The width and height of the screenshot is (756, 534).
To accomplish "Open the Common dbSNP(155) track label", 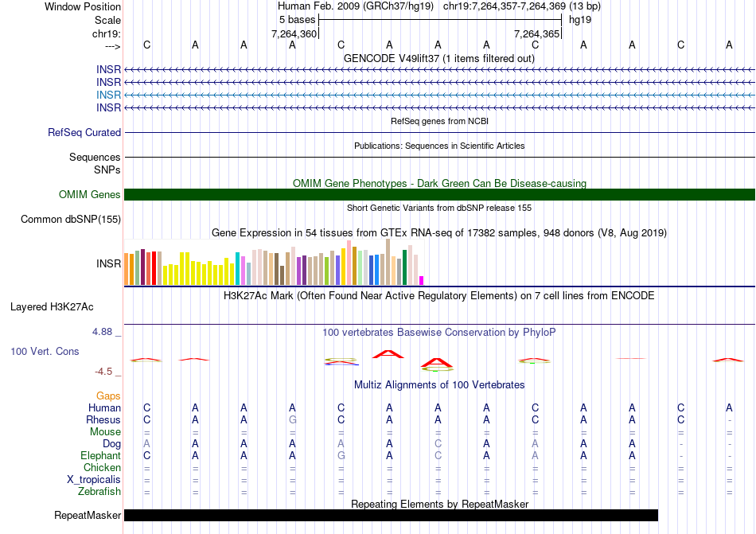I will [71, 220].
